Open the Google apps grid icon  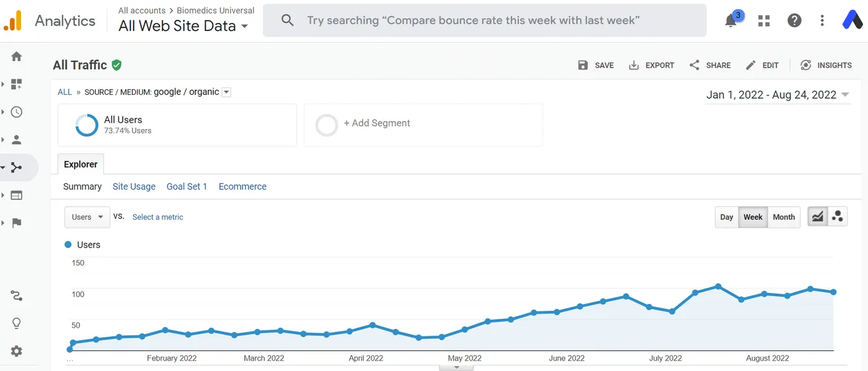(x=764, y=20)
